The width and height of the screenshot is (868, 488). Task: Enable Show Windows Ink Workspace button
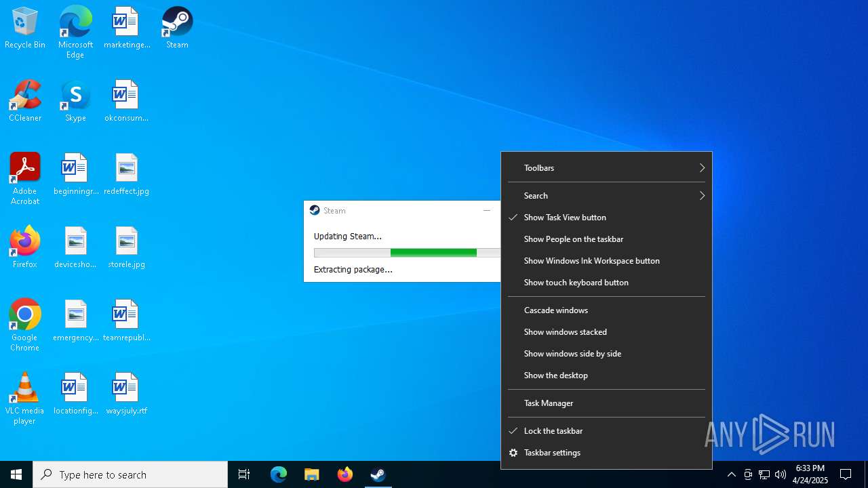point(606,261)
